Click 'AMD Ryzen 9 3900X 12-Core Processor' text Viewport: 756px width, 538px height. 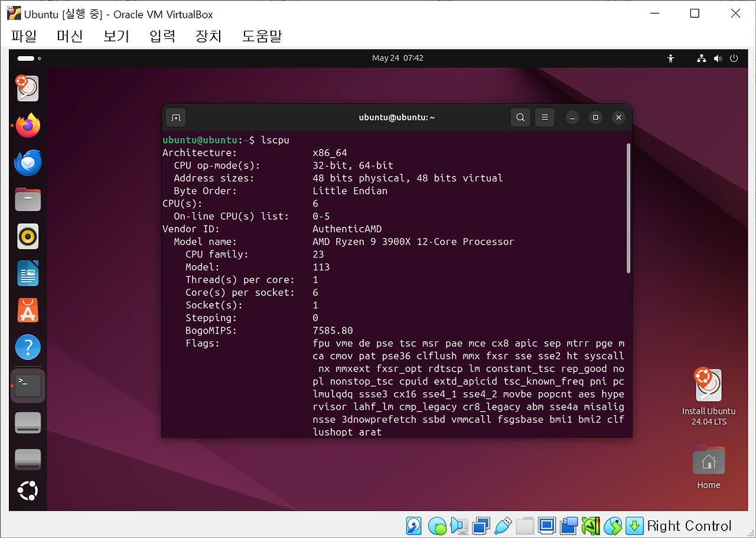tap(413, 242)
